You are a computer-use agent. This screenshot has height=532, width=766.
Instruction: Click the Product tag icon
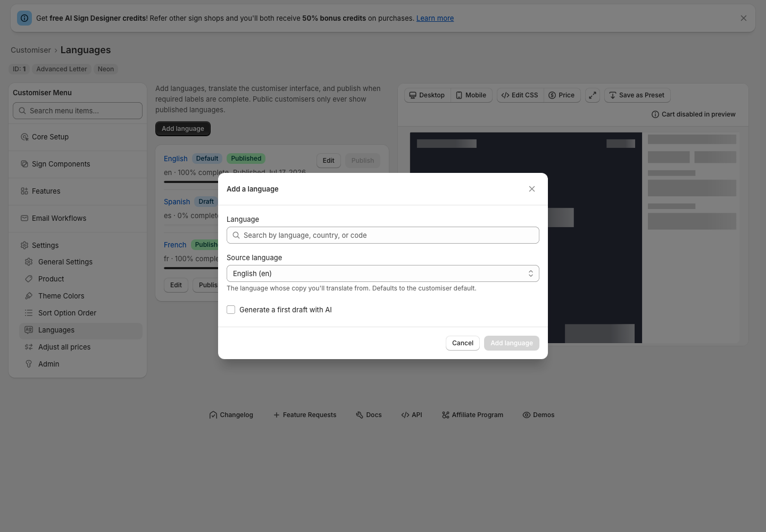tap(29, 279)
